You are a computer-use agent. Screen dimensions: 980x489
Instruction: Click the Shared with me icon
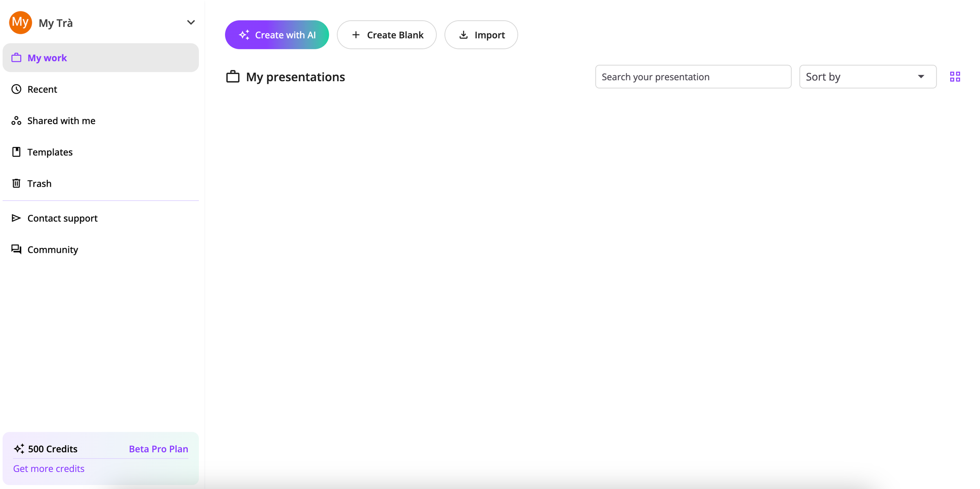point(16,121)
